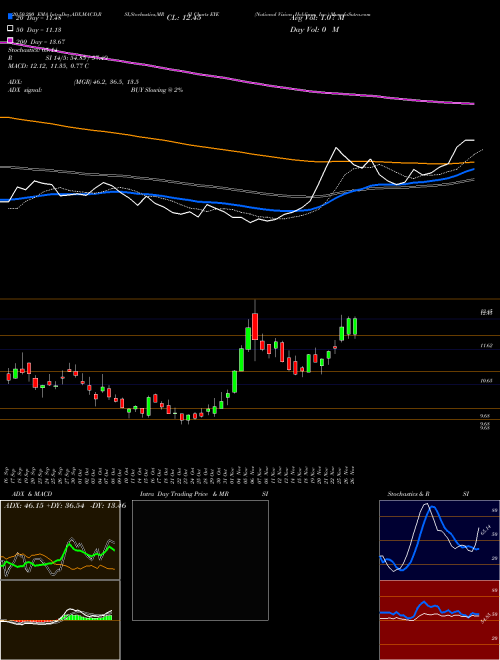Click the MACD values line '12.12, 11.35, 0.77'
The image size is (500, 660).
point(49,66)
